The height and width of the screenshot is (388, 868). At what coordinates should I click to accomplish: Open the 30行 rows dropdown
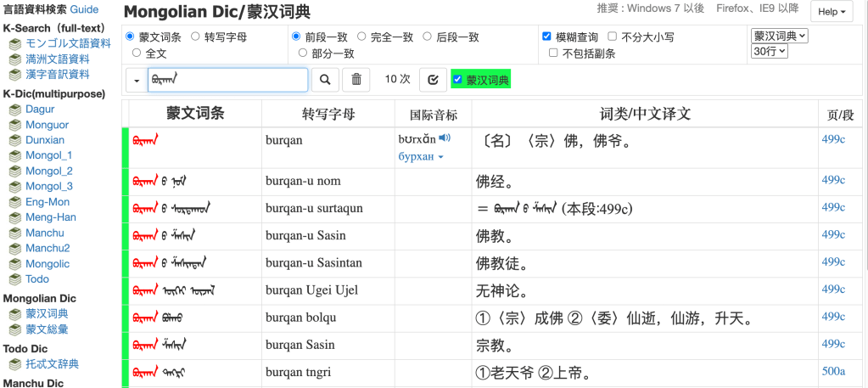[770, 52]
